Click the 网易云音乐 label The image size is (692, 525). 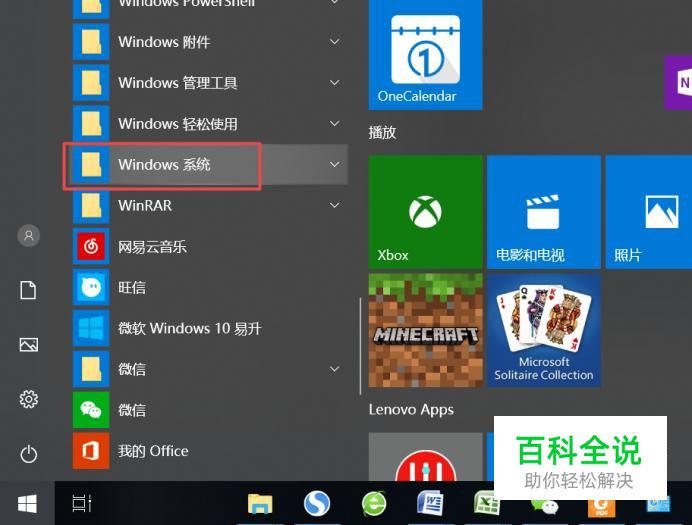tap(152, 247)
